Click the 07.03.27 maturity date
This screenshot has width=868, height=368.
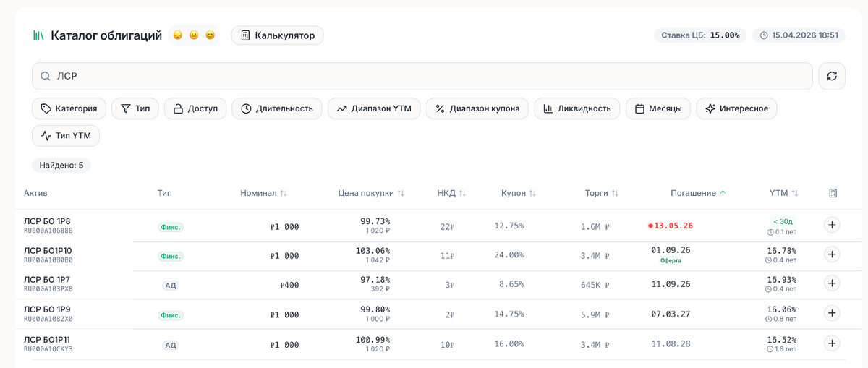tap(671, 314)
